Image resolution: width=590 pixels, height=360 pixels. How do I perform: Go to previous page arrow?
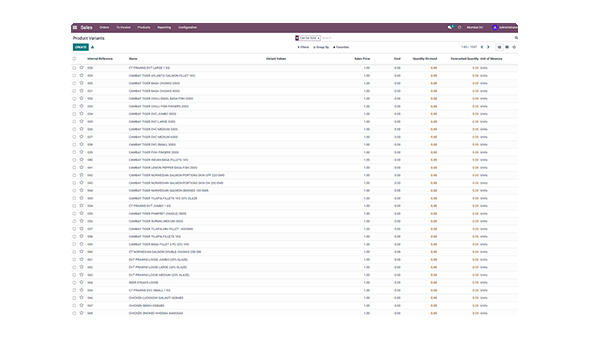(482, 47)
